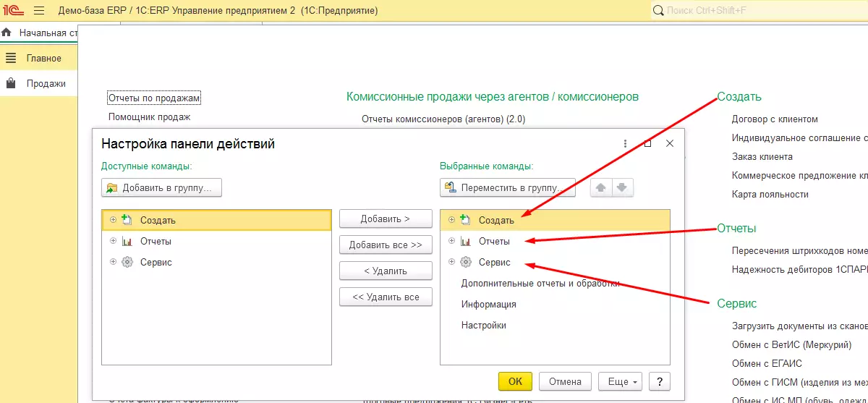Click the Главное section lines icon
The image size is (868, 403).
click(10, 58)
